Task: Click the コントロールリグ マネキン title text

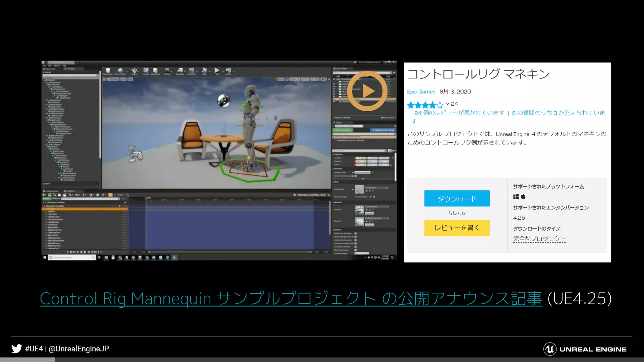Action: click(x=478, y=74)
